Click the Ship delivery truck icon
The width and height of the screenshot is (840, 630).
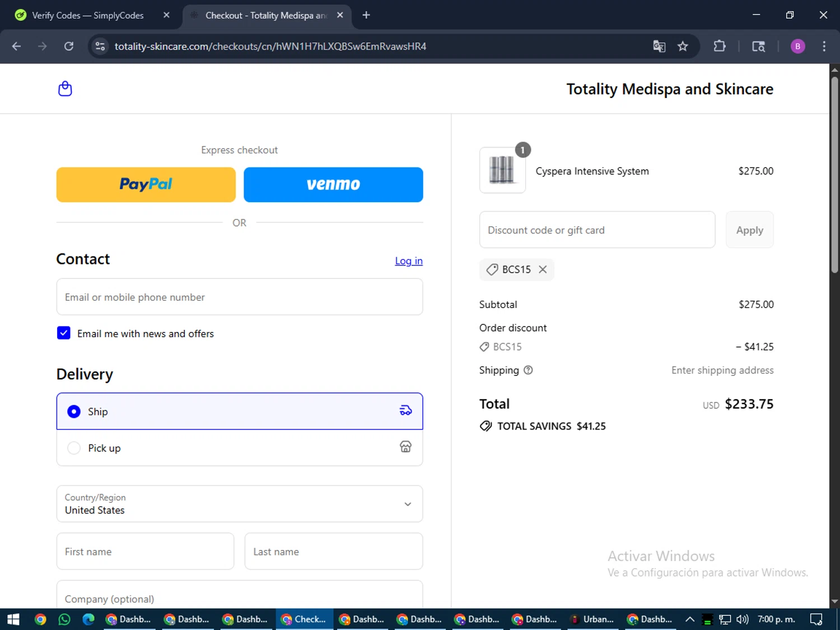405,411
